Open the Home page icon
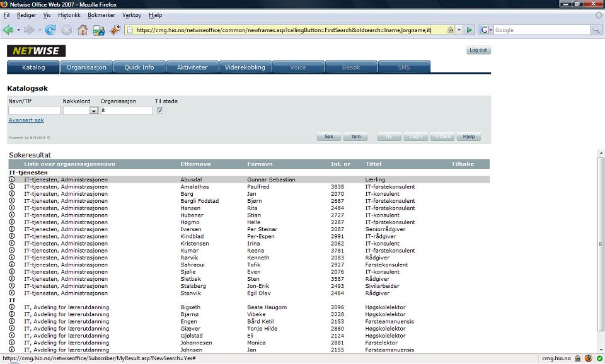 (83, 30)
